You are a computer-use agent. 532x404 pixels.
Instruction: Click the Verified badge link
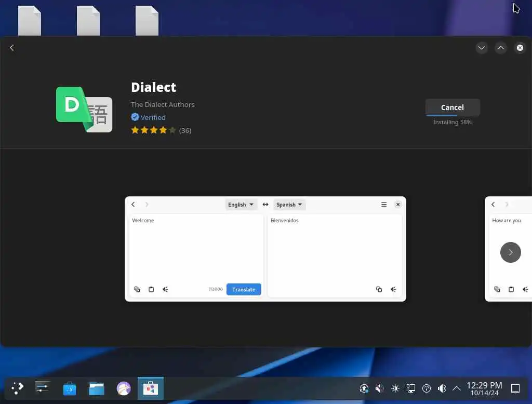[x=148, y=117]
